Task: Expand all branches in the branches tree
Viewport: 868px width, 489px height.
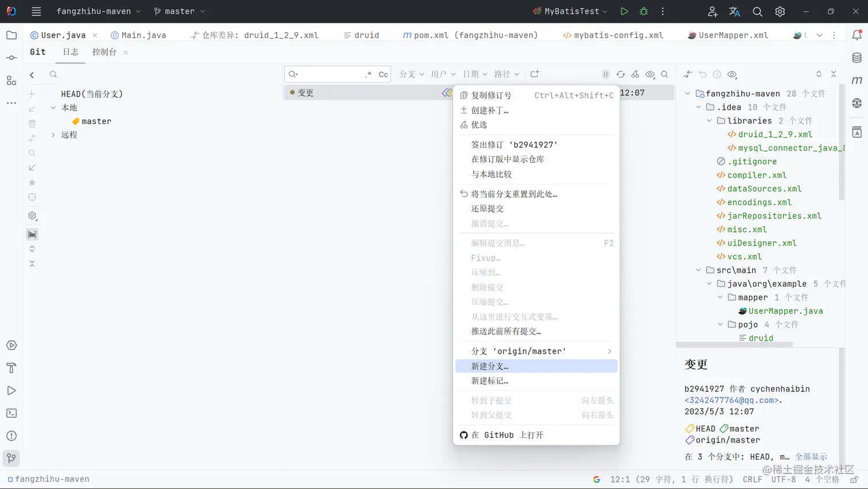Action: (32, 249)
